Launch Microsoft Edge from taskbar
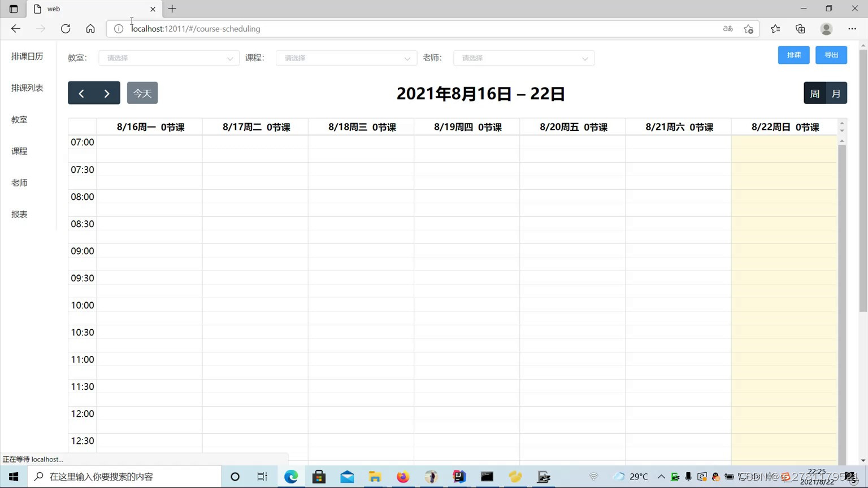Screen dimensions: 868x488 point(291,477)
